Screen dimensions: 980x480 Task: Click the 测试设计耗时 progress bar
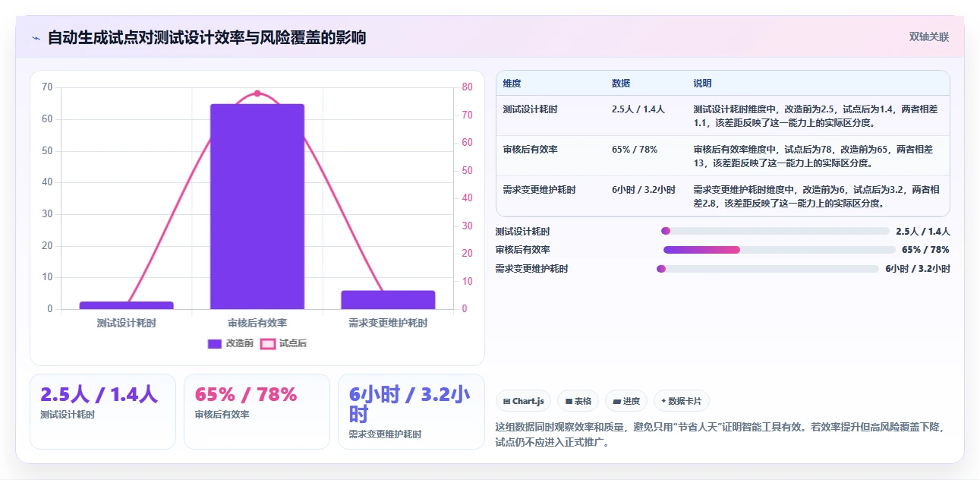tap(775, 231)
